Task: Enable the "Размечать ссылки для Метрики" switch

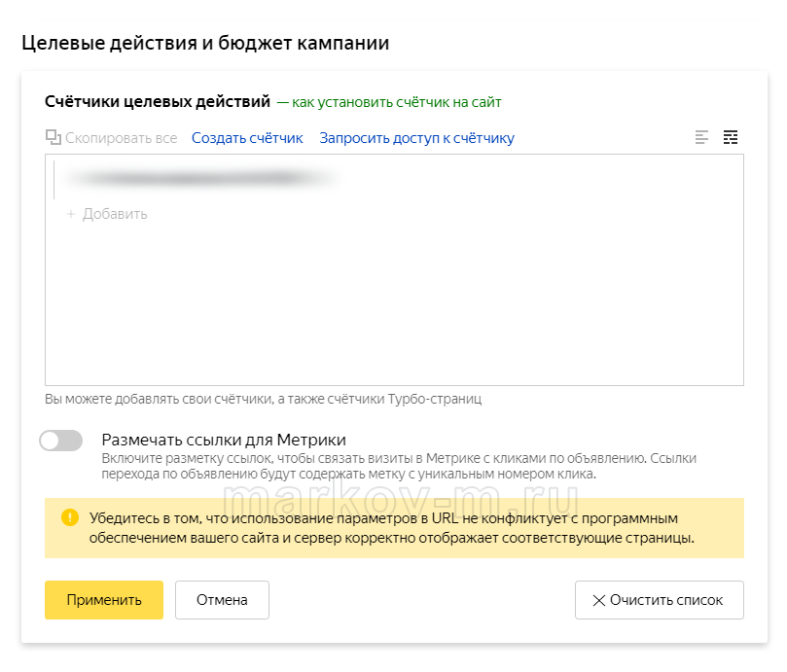Action: click(61, 441)
